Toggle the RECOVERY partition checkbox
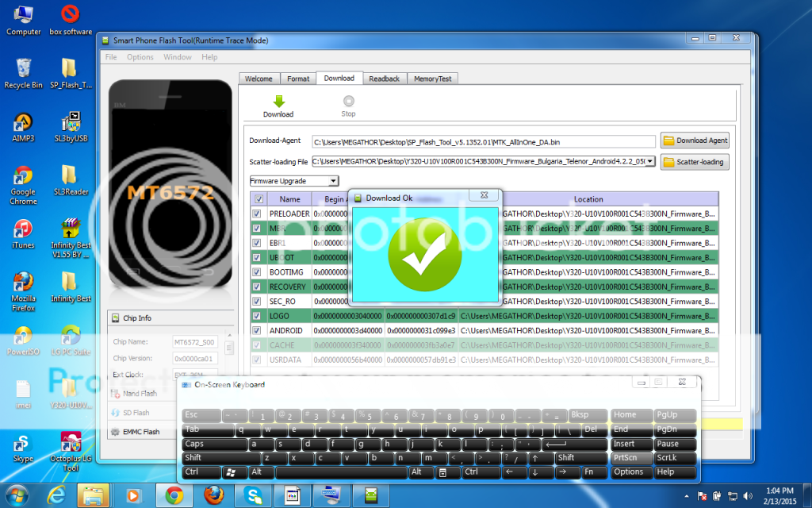Image resolution: width=812 pixels, height=508 pixels. (x=257, y=287)
